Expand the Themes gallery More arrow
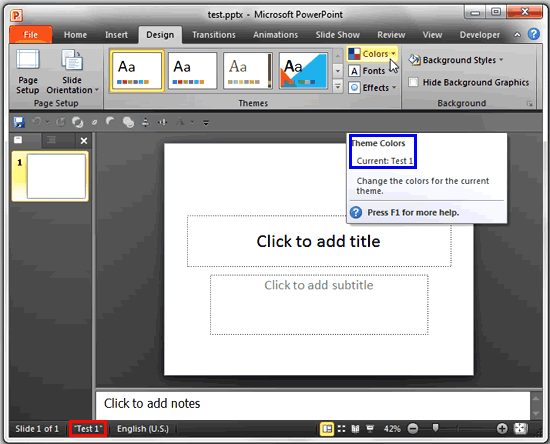 tap(337, 86)
